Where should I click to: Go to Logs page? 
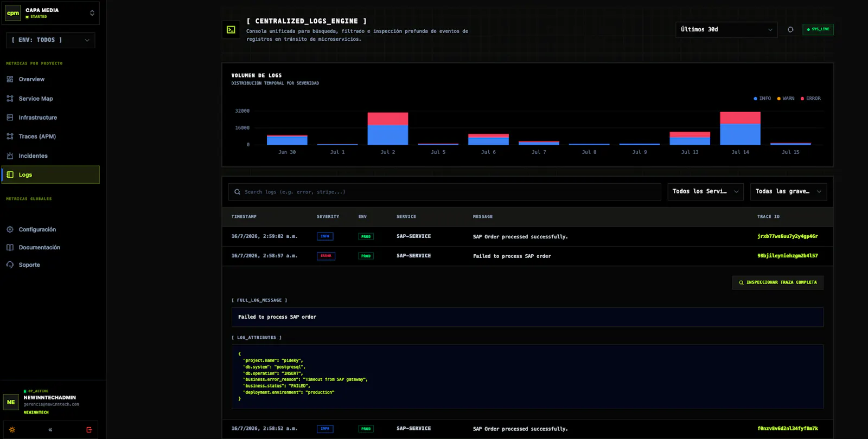tap(50, 175)
